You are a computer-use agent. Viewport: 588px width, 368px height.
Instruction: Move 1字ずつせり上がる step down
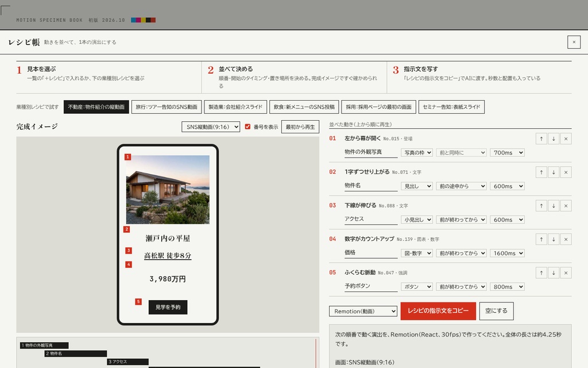[x=554, y=172]
